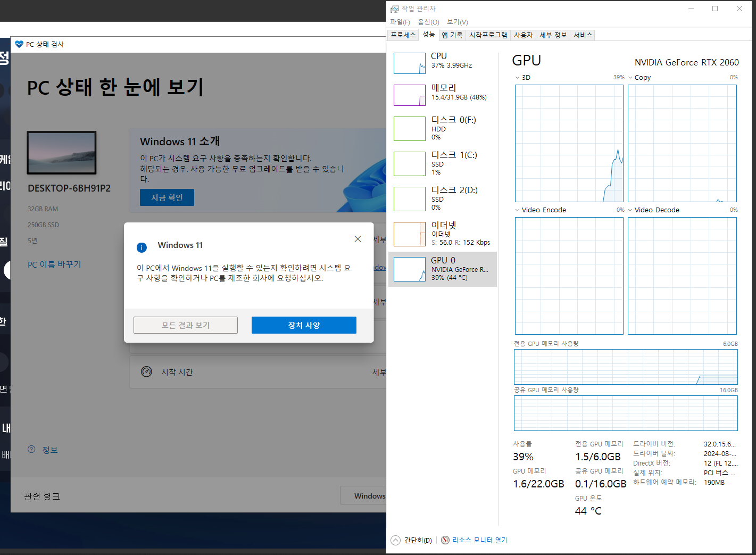Switch to the 시작프로그램 tab
The height and width of the screenshot is (555, 756).
pos(488,35)
